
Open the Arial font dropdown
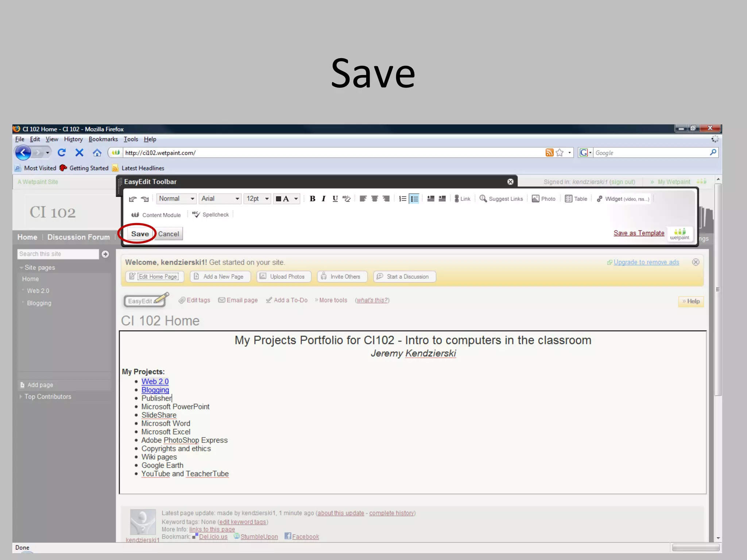click(x=220, y=199)
